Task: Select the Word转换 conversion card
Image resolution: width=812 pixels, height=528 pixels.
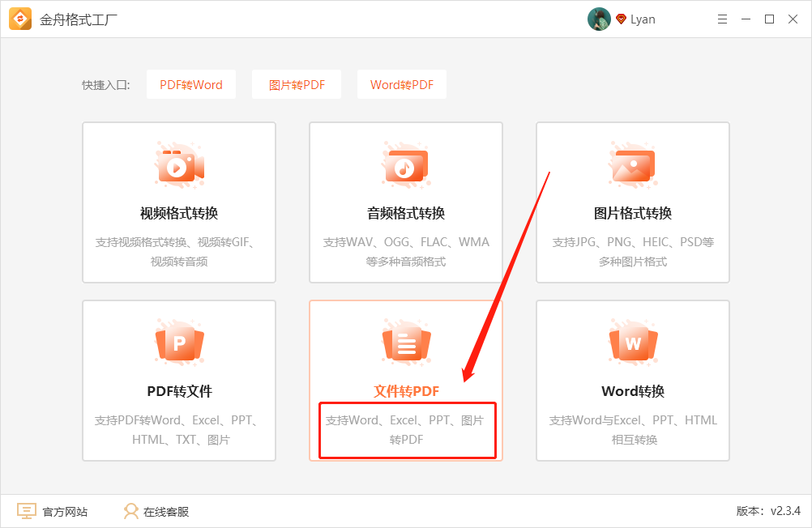Action: coord(632,381)
